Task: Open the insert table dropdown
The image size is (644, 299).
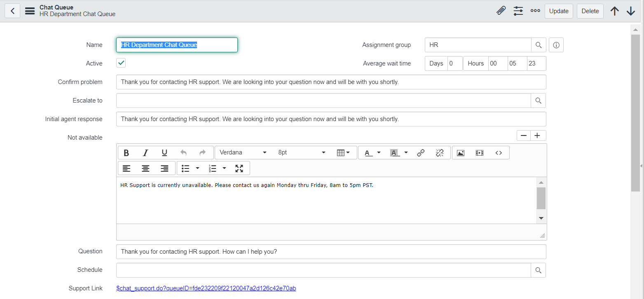Action: tap(343, 153)
